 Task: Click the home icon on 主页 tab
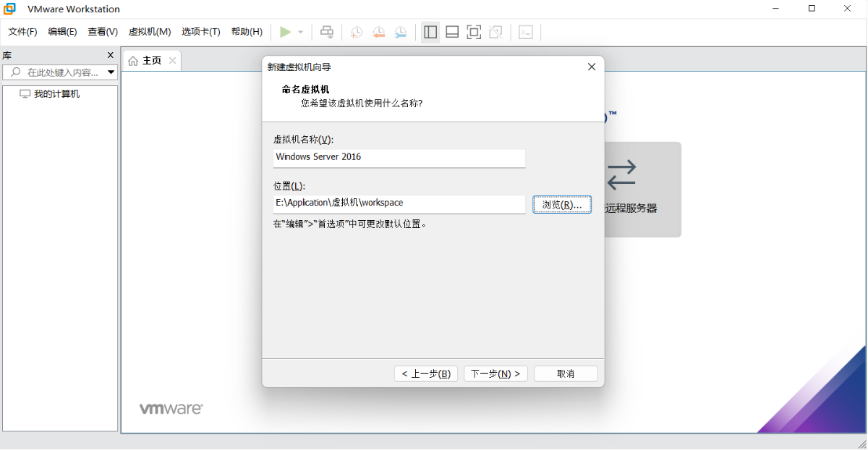133,61
